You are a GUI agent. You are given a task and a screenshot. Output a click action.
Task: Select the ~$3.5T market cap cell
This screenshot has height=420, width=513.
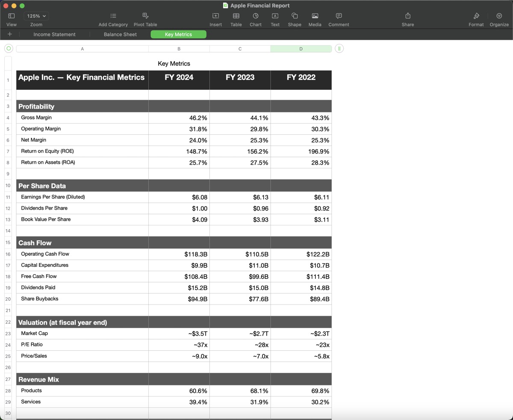179,334
